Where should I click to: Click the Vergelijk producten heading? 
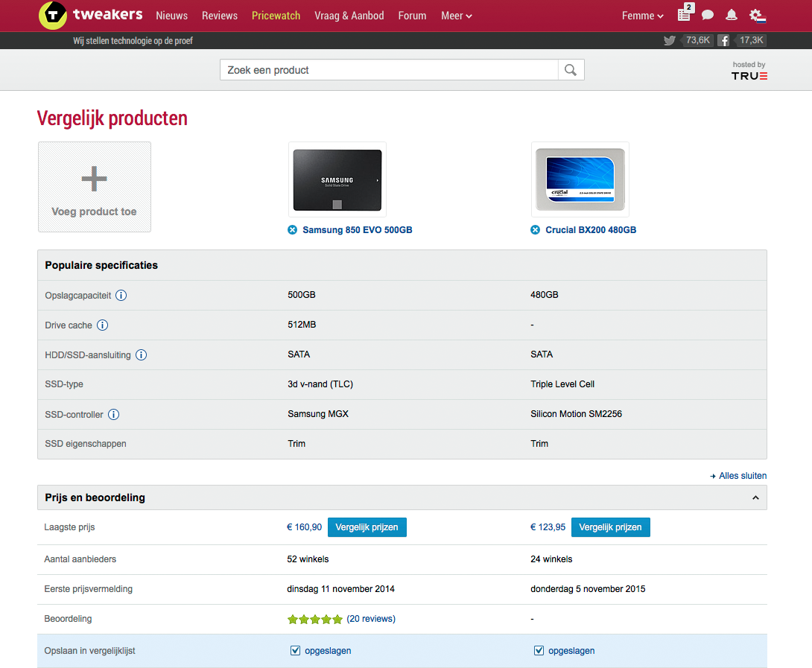[112, 118]
